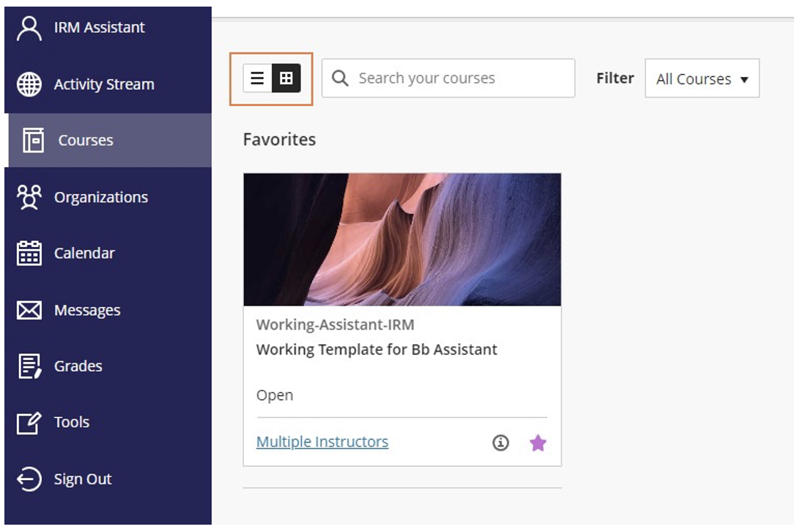Click the Filter dropdown arrow
This screenshot has height=532, width=800.
click(744, 80)
